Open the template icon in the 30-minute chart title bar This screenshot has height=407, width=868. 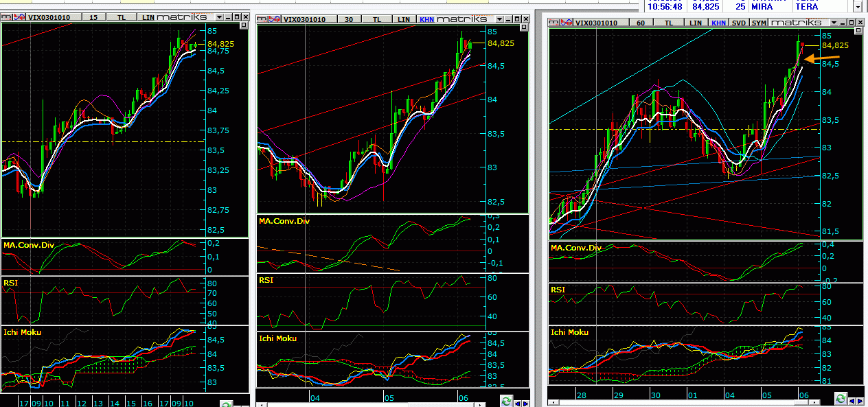(262, 19)
